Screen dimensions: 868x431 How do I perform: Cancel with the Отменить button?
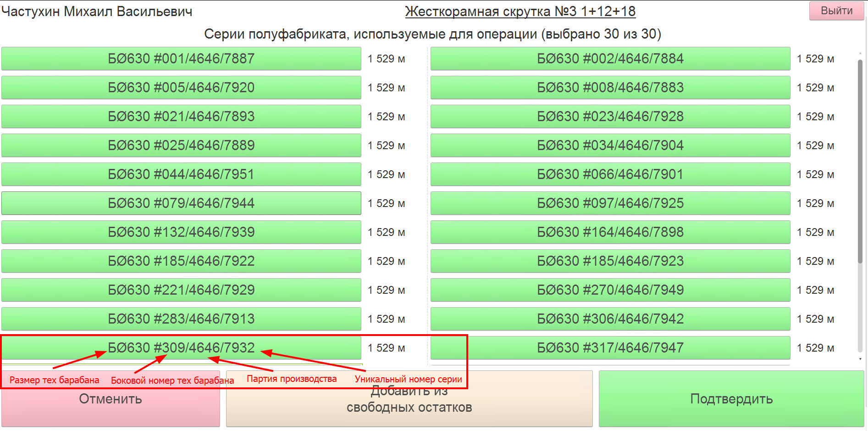[x=111, y=398]
